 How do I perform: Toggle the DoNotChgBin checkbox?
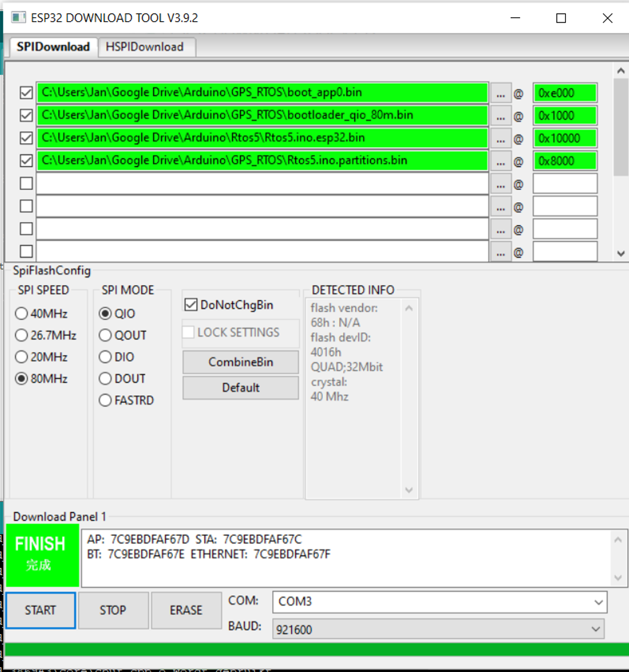pos(191,305)
